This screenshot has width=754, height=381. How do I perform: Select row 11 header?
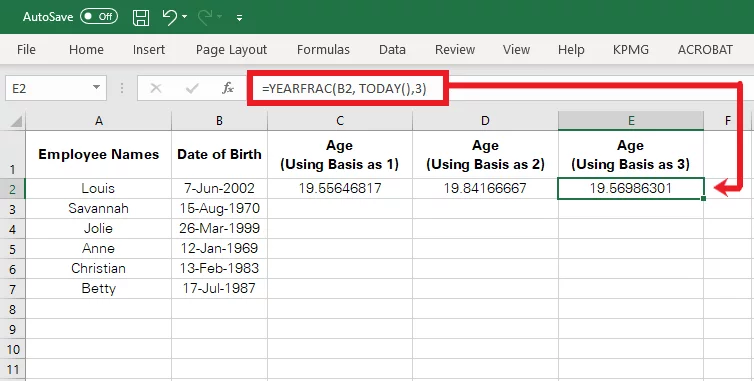[13, 370]
